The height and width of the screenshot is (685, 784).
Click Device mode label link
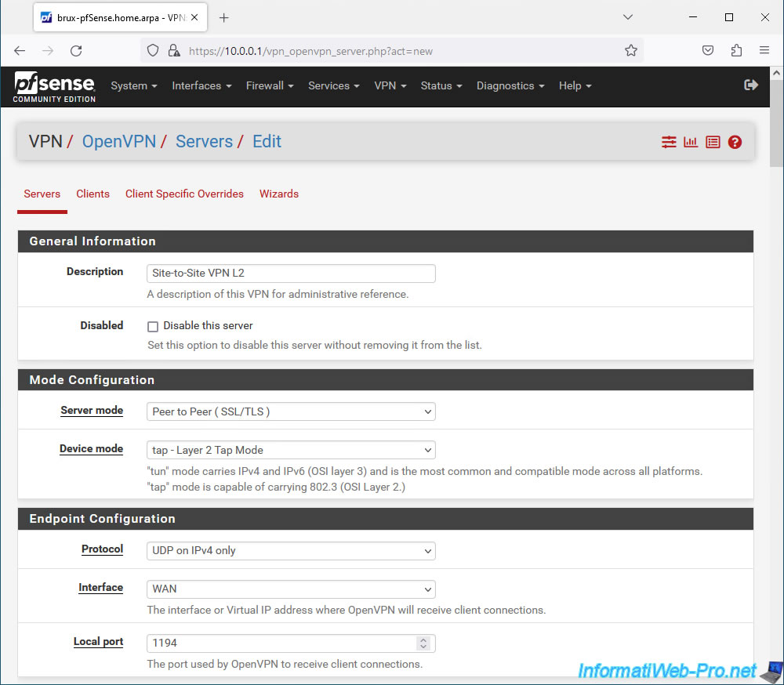coord(91,449)
